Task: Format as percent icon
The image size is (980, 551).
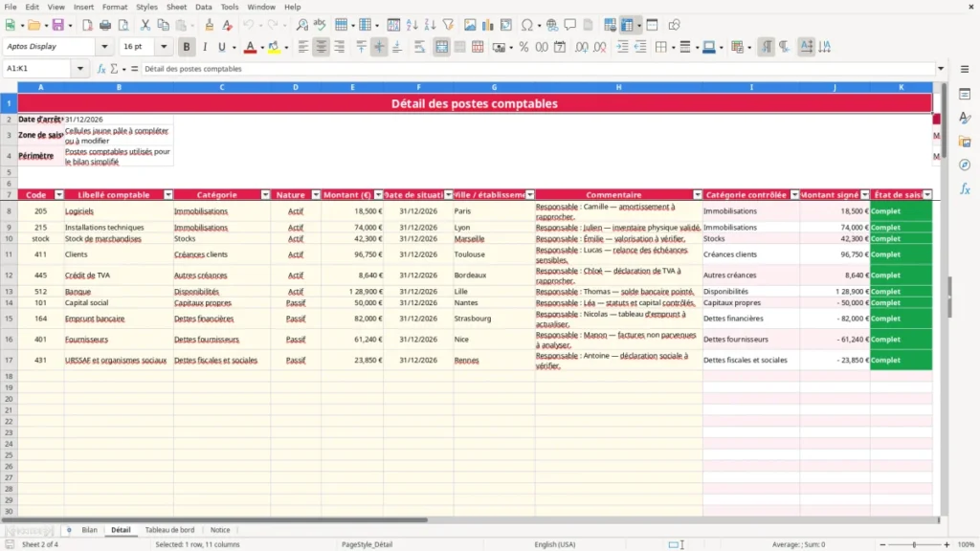Action: [x=523, y=47]
